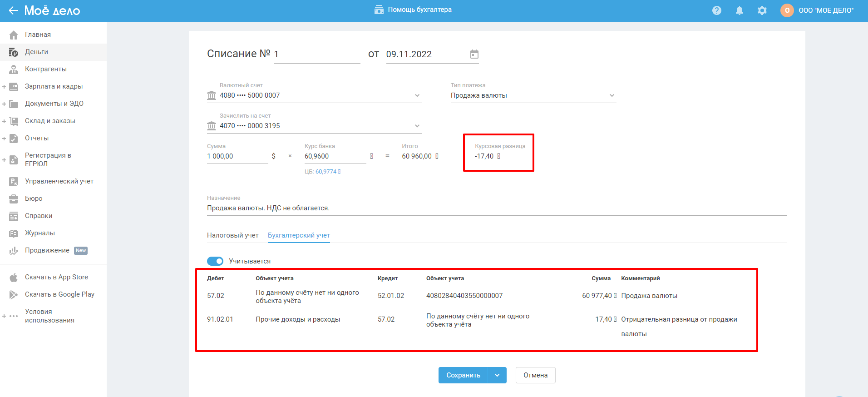Click the Журналы sidebar icon
Image resolution: width=868 pixels, height=397 pixels.
pyautogui.click(x=14, y=233)
